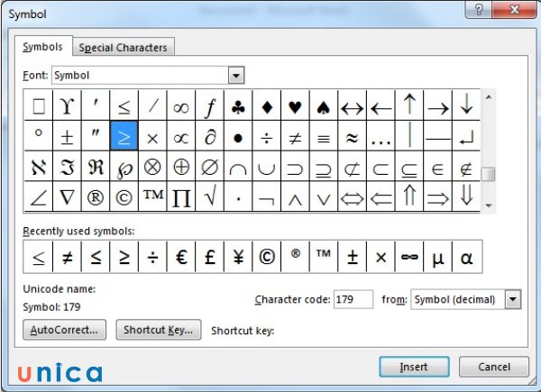Choose the circled plus symbol
This screenshot has width=541, height=392.
pos(181,166)
